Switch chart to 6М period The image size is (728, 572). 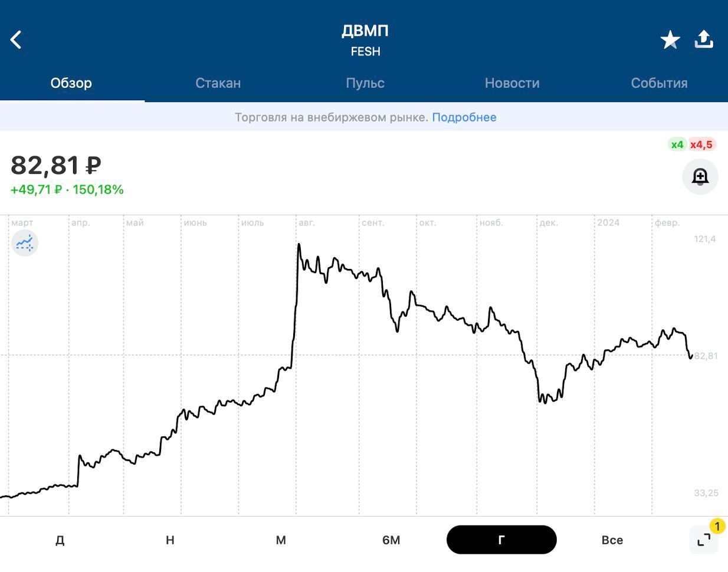391,540
